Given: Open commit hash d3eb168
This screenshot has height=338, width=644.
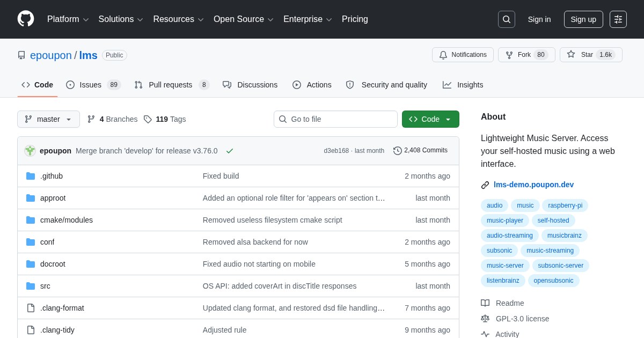Looking at the screenshot, I should tap(336, 151).
